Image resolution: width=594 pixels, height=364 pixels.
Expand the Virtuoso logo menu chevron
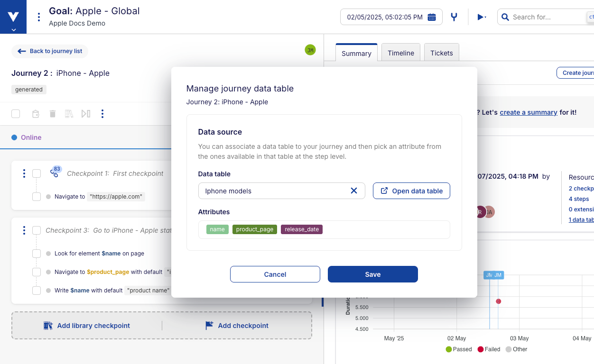[13, 29]
